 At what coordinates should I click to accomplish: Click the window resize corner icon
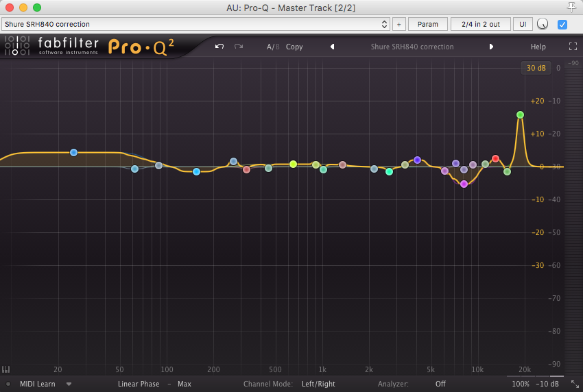click(x=575, y=384)
